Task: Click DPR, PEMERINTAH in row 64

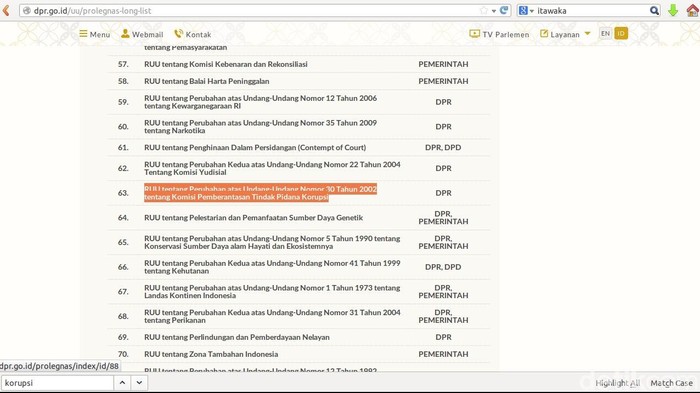Action: coord(443,217)
